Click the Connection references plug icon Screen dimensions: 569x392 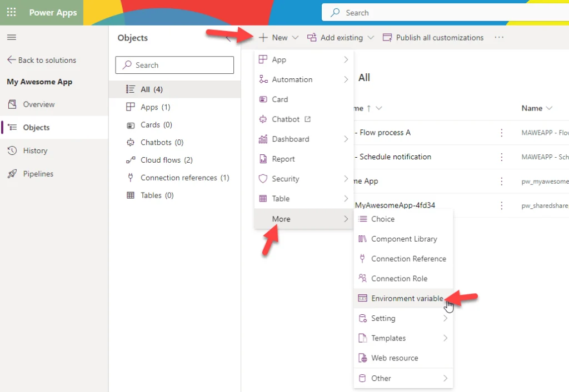click(x=130, y=178)
